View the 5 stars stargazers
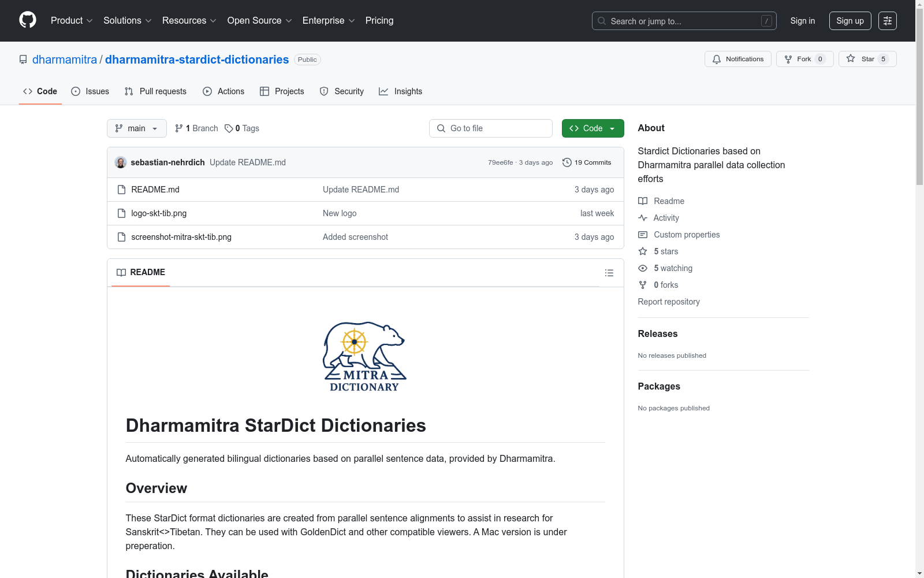The width and height of the screenshot is (924, 578). tap(658, 251)
